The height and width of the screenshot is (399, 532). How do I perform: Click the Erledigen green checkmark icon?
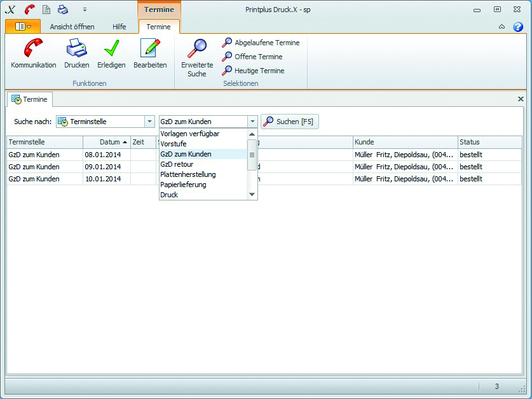point(111,49)
